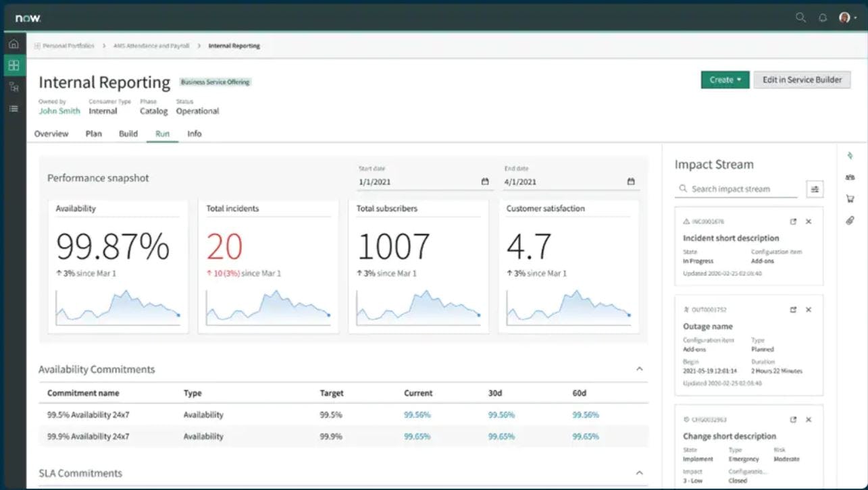
Task: Click the search magnifier in the top bar
Action: (x=800, y=18)
